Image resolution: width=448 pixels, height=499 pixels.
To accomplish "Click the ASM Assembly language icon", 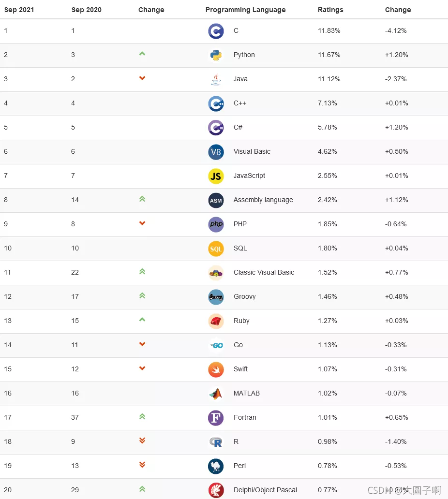I will (216, 200).
